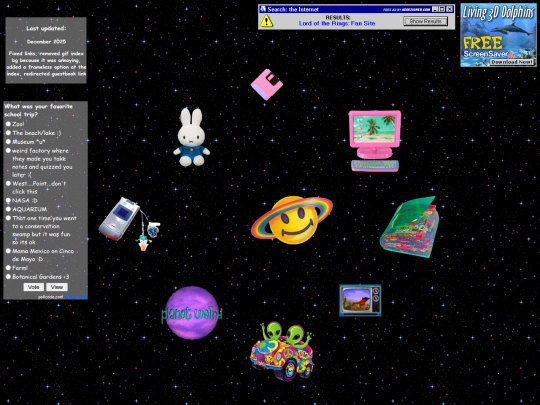Select the Zoo! poll option
The width and height of the screenshot is (540, 405).
(8, 124)
